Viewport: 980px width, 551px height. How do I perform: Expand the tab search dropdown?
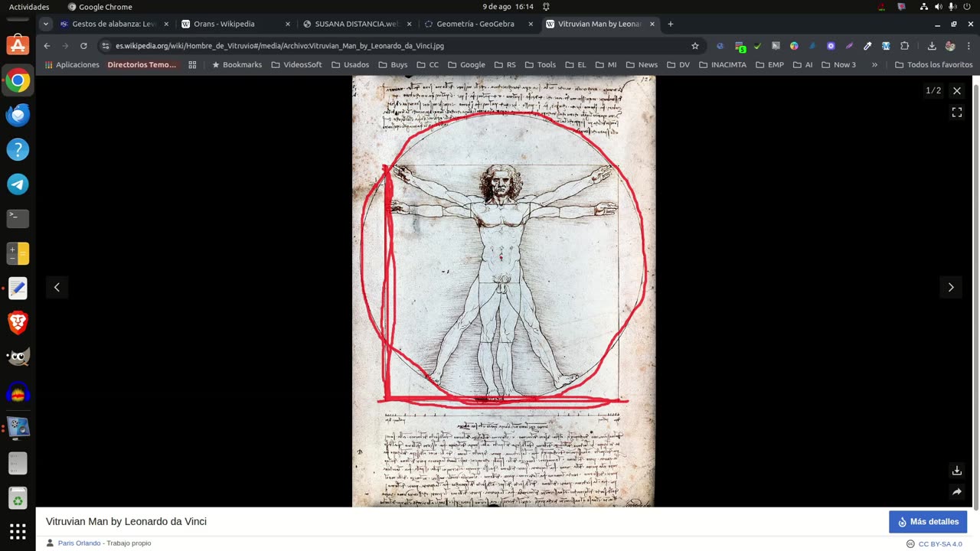(46, 24)
